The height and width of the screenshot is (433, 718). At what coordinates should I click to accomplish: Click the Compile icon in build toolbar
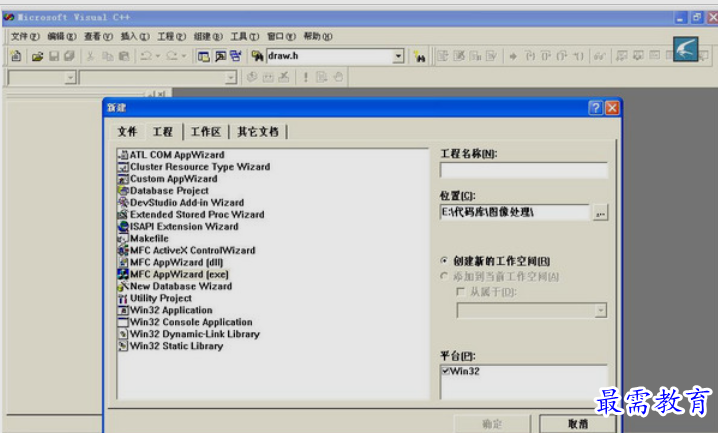[252, 77]
